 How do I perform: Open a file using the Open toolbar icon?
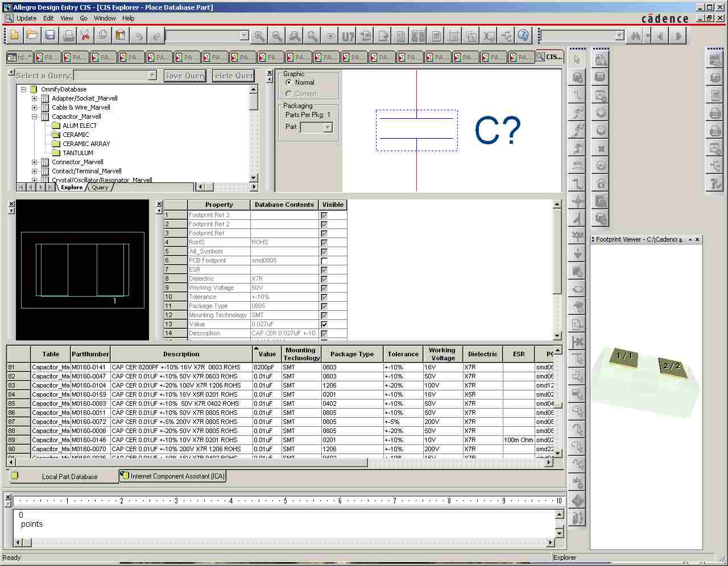[32, 35]
